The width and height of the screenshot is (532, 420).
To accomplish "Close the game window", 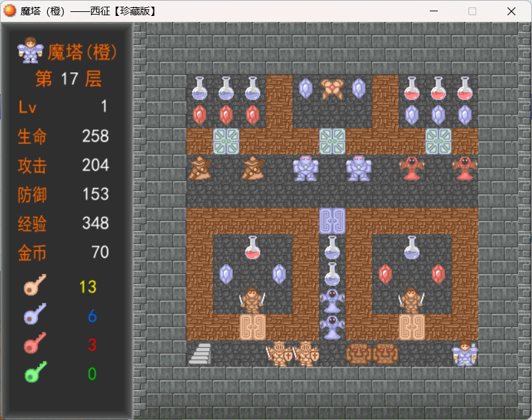I will point(511,11).
